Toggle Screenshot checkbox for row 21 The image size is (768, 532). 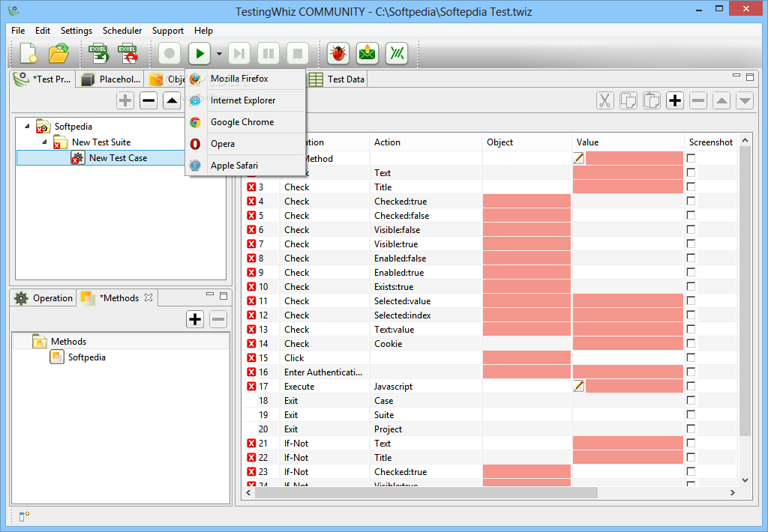(x=691, y=442)
